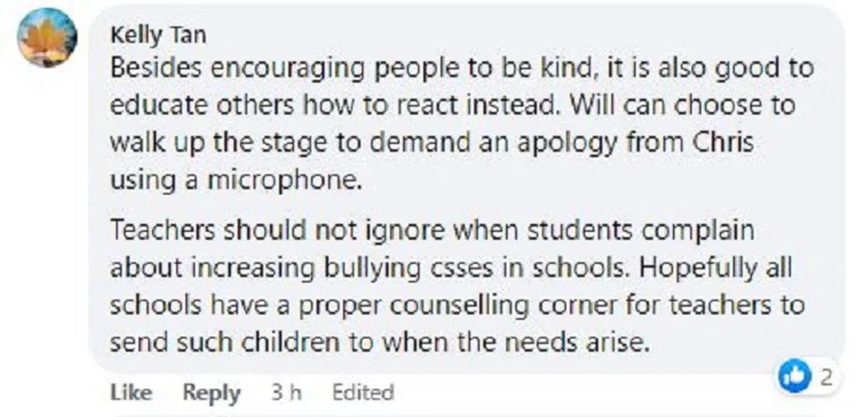Image resolution: width=868 pixels, height=417 pixels.
Task: Like Kelly Tan's comment
Action: [131, 392]
